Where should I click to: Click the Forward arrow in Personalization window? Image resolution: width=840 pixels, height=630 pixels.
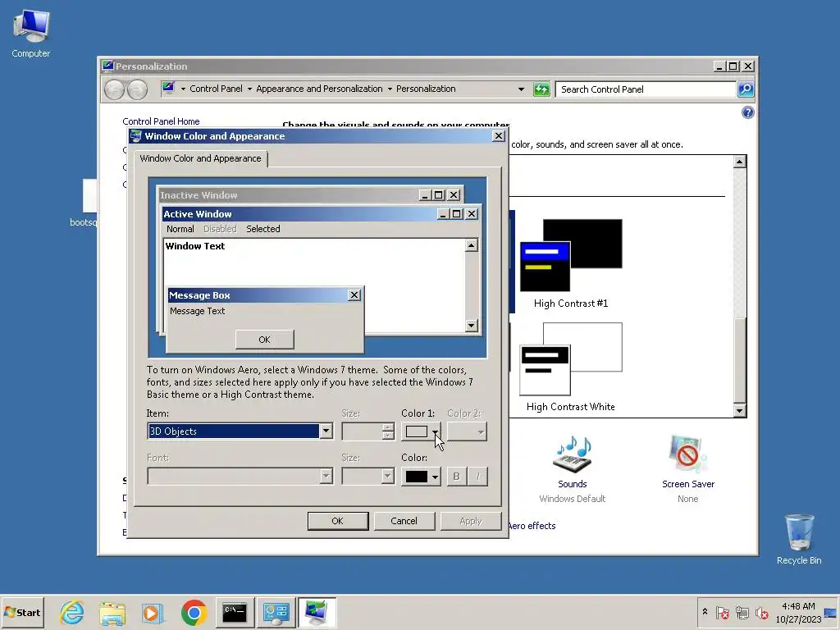(137, 89)
